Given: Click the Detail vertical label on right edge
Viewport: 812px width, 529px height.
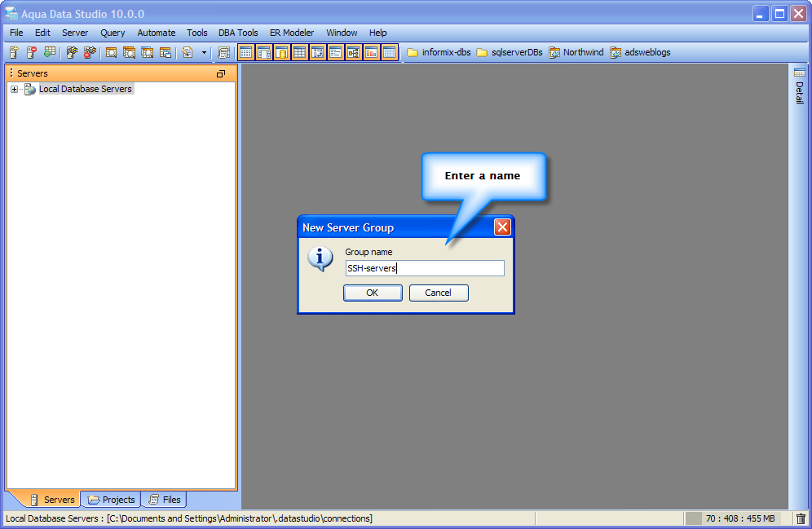Looking at the screenshot, I should [x=800, y=93].
